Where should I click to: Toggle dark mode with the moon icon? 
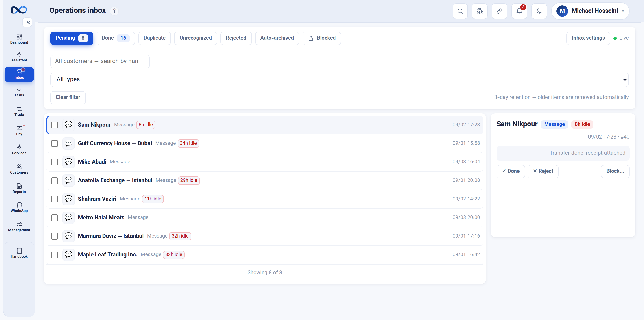539,11
